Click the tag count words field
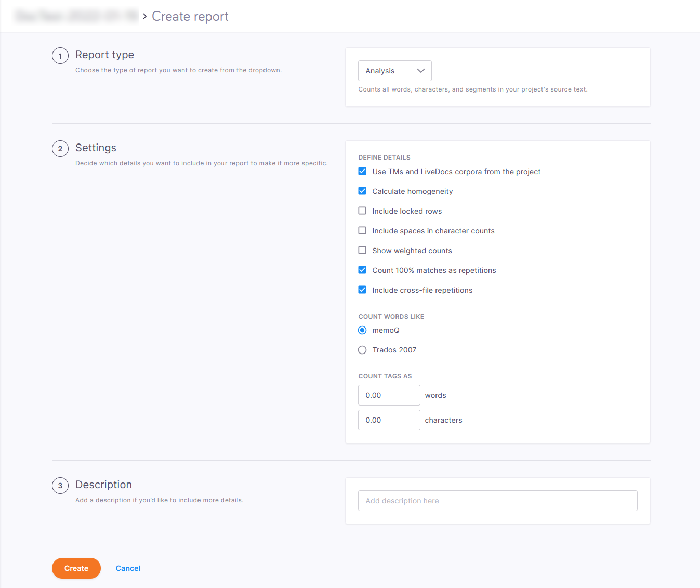 point(389,395)
